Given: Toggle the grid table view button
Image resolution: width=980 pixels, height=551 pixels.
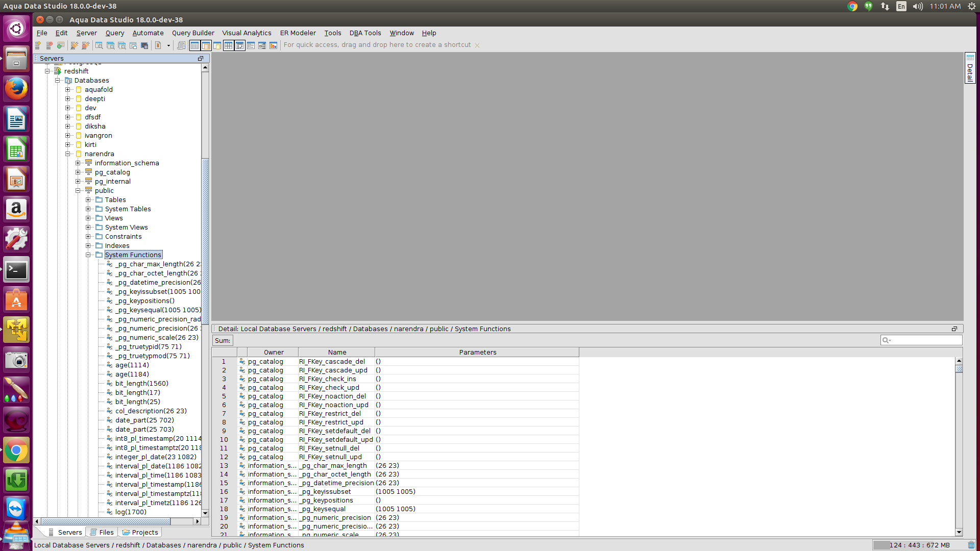Looking at the screenshot, I should tap(228, 45).
